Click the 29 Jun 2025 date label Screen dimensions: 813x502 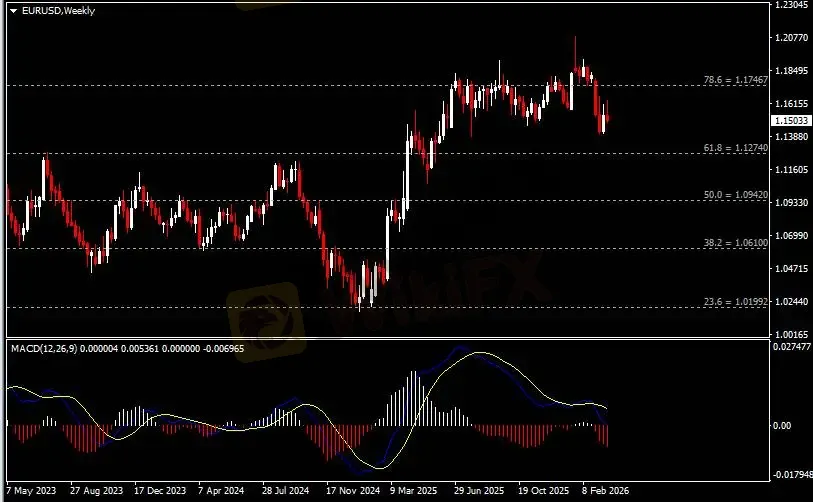click(479, 491)
